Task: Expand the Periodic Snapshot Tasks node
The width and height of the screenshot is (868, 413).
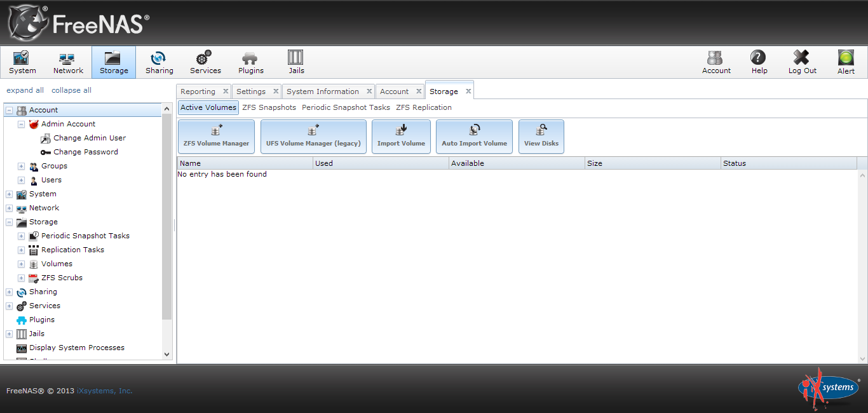Action: (x=21, y=236)
